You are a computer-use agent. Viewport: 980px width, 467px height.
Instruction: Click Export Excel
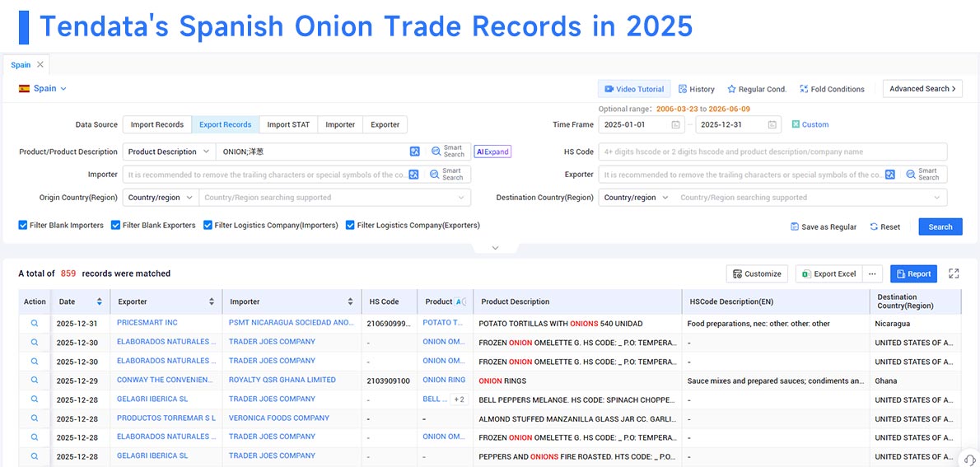tap(828, 273)
